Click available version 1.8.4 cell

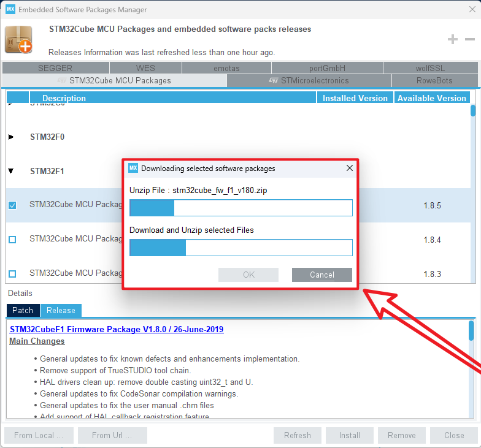[432, 240]
